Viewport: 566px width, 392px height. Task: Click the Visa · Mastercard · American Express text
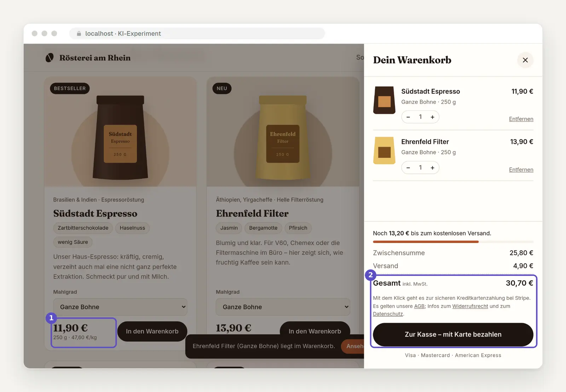pos(453,355)
